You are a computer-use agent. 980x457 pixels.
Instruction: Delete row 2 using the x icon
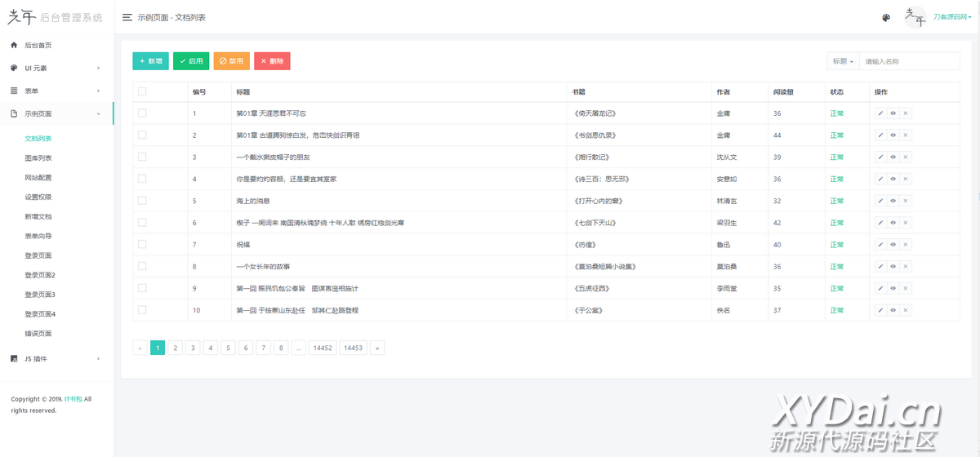pos(906,135)
